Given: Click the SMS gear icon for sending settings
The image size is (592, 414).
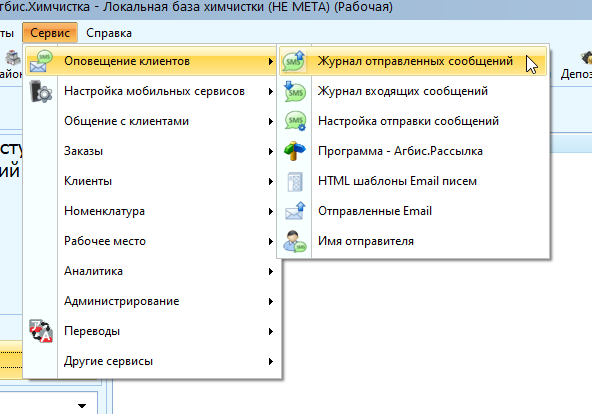Looking at the screenshot, I should pos(295,121).
